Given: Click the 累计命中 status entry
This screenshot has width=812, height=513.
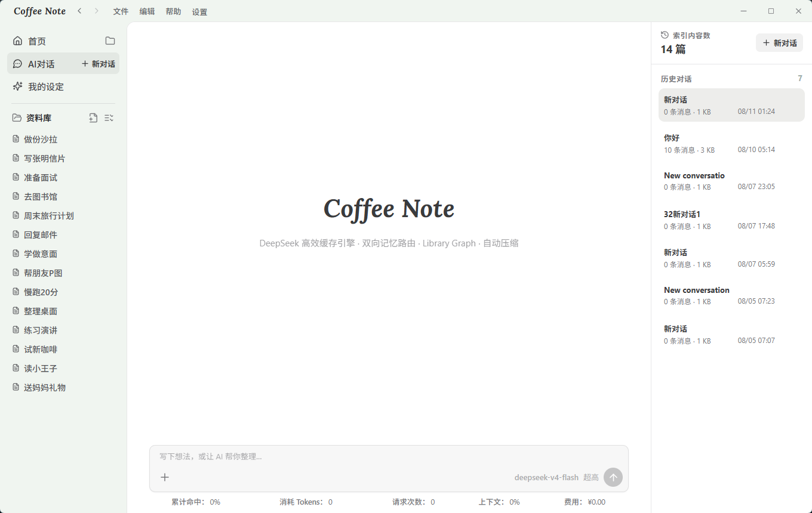Looking at the screenshot, I should click(196, 502).
